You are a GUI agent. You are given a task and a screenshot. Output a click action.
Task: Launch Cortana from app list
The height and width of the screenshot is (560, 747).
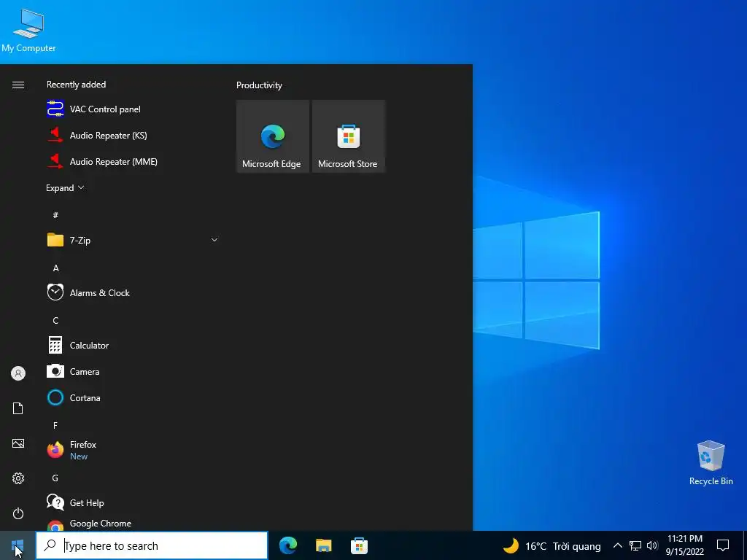(x=133, y=397)
